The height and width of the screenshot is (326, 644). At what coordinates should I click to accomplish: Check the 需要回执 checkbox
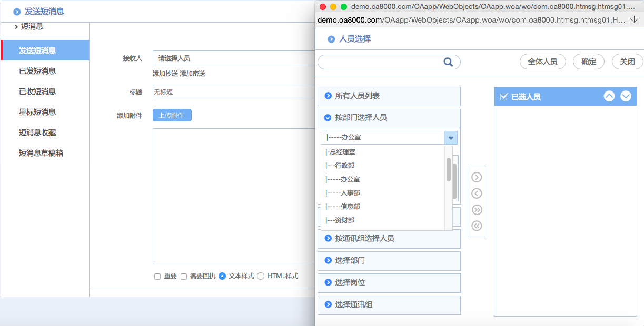pos(183,276)
